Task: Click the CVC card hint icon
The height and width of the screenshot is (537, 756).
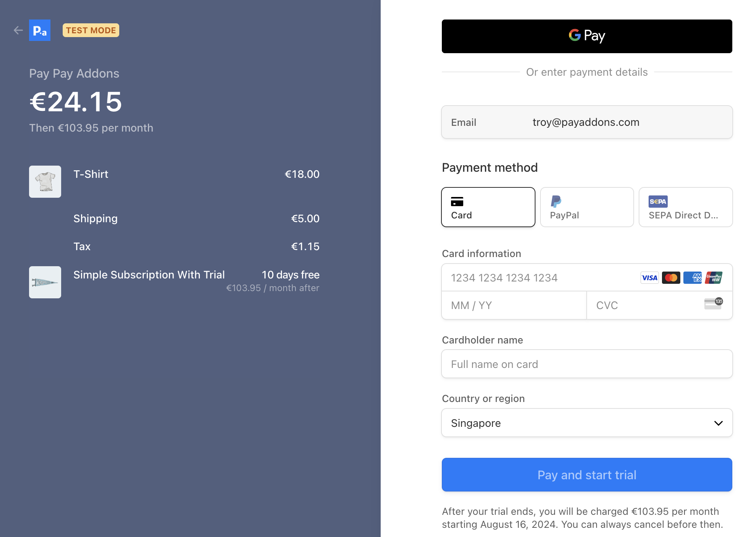Action: (x=713, y=304)
